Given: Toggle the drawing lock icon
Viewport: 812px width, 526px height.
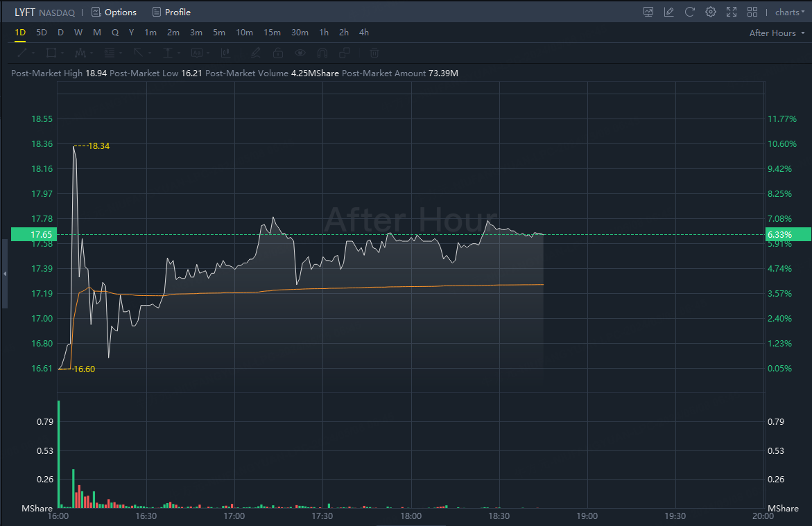Looking at the screenshot, I should click(278, 53).
